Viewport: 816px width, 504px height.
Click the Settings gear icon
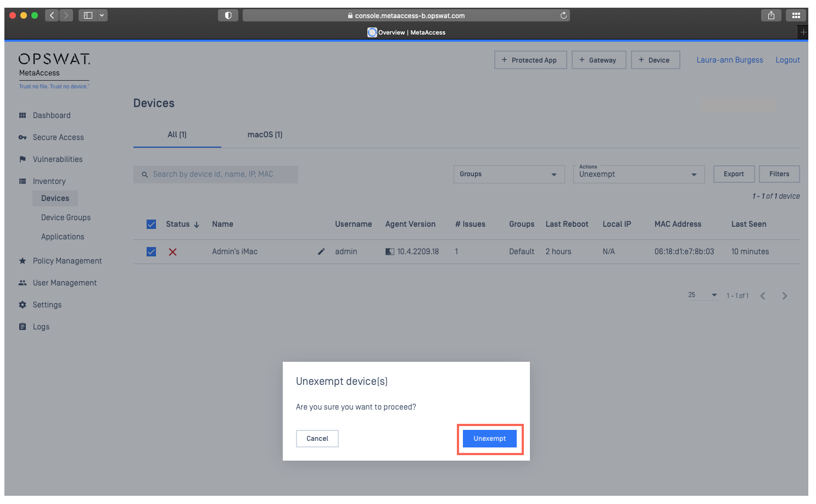pyautogui.click(x=23, y=305)
